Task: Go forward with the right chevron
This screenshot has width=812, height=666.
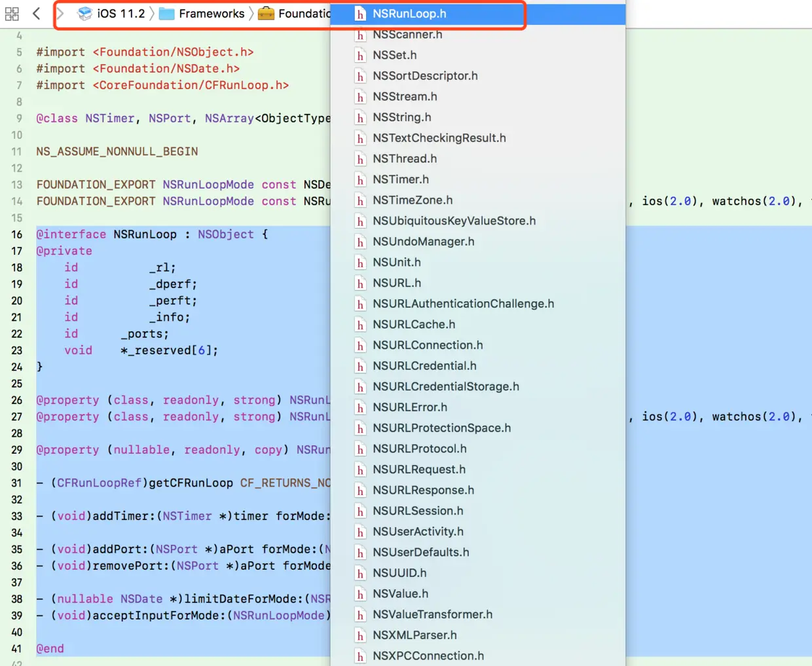Action: [60, 13]
